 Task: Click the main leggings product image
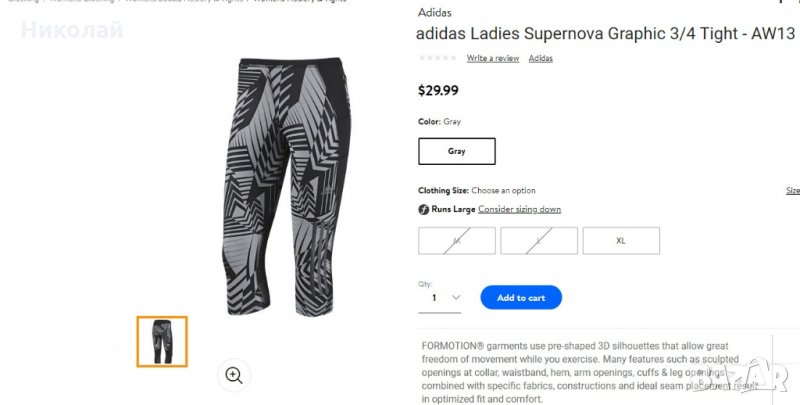click(288, 187)
